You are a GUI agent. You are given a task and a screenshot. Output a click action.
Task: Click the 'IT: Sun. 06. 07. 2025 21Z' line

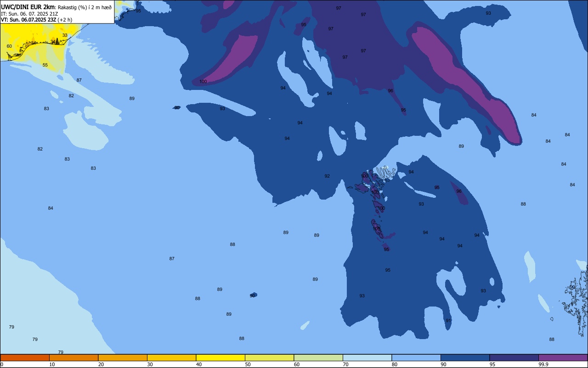pyautogui.click(x=29, y=14)
